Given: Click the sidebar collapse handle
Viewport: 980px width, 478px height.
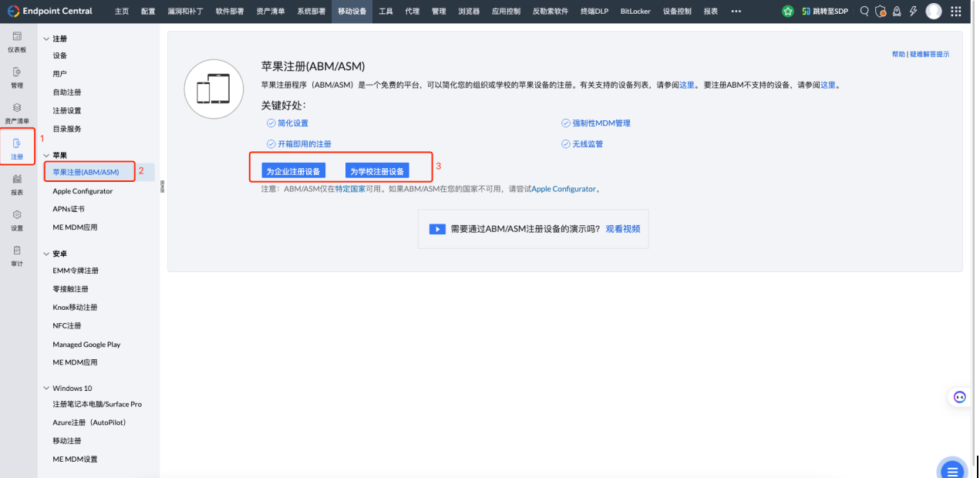Looking at the screenshot, I should 162,186.
